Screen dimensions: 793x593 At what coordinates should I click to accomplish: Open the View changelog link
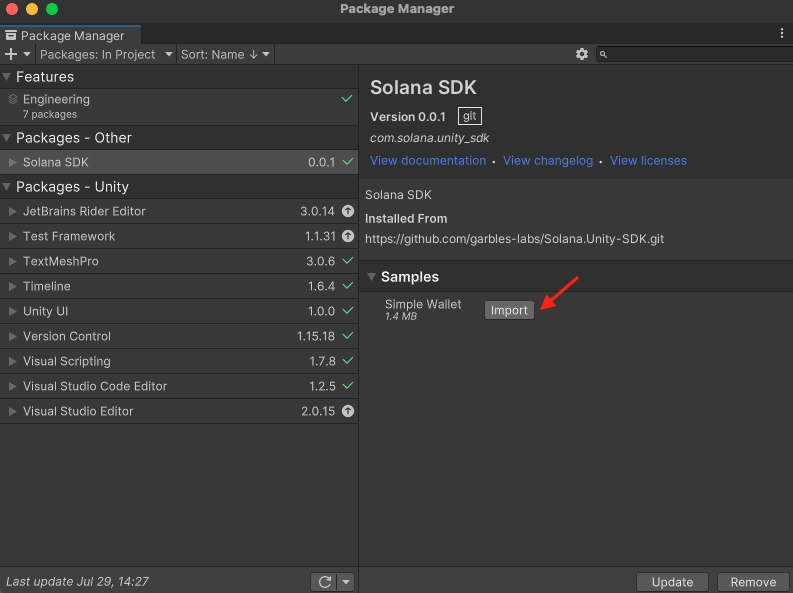coord(548,161)
